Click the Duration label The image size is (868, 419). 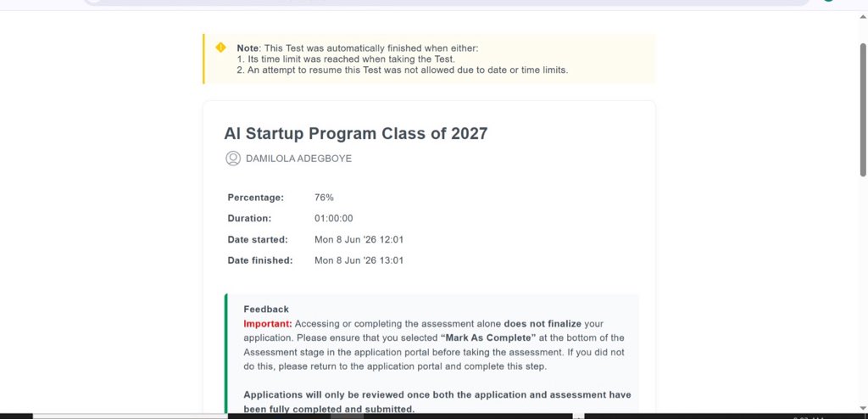250,218
